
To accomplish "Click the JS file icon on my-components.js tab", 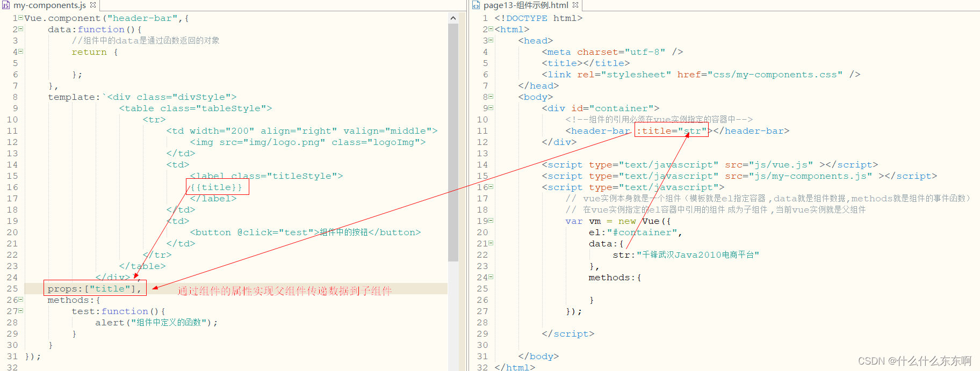I will (6, 5).
